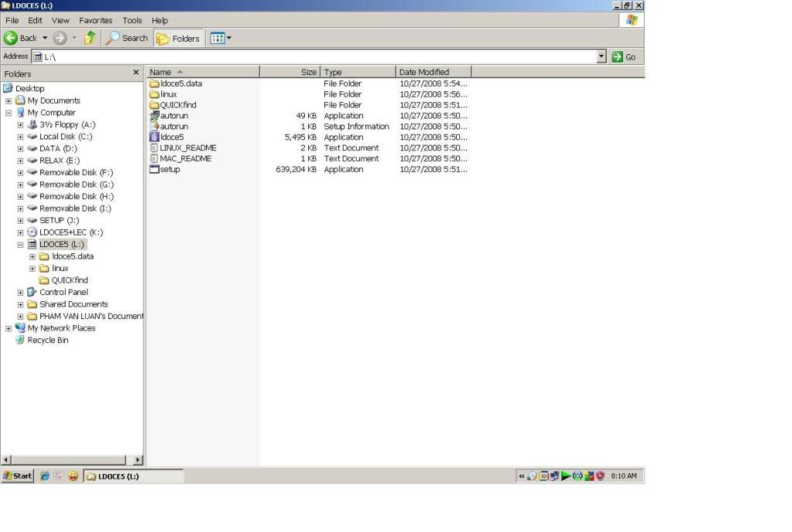Expand Local Disk (C:) node
Image resolution: width=792 pixels, height=532 pixels.
[20, 137]
